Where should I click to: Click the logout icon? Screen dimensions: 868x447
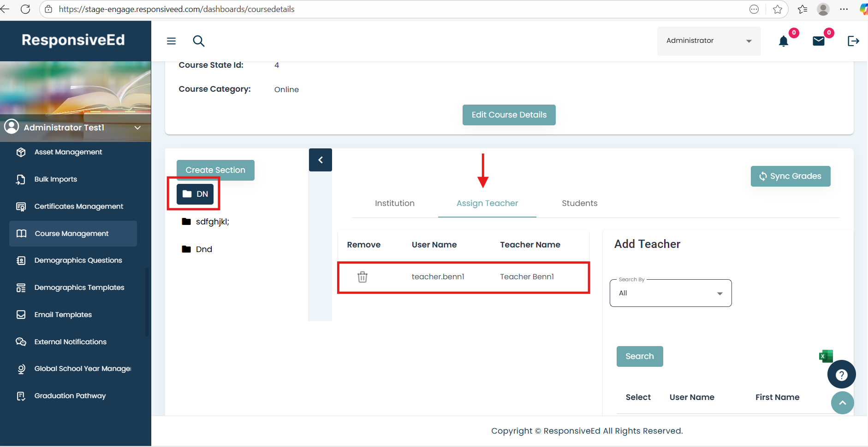coord(853,41)
